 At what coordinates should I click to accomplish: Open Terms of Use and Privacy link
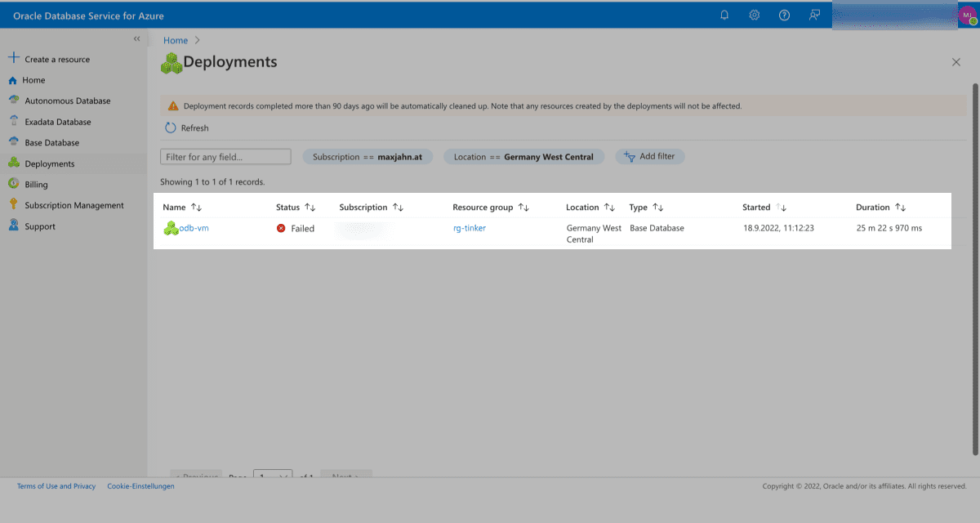[56, 486]
